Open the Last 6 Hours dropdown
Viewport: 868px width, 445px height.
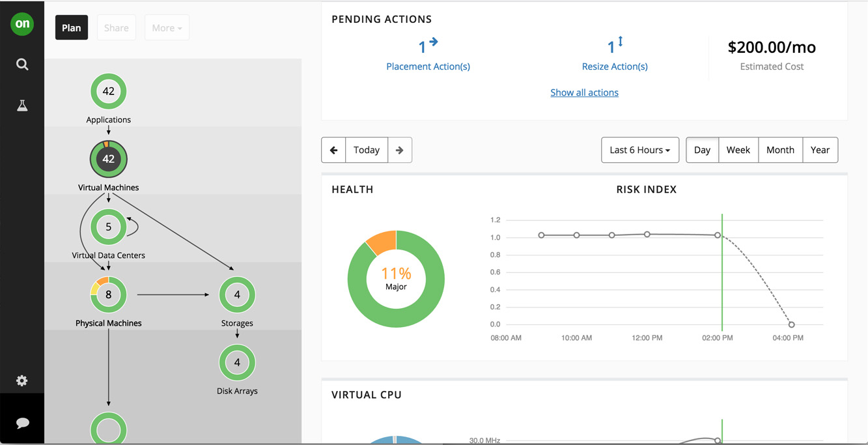click(640, 150)
